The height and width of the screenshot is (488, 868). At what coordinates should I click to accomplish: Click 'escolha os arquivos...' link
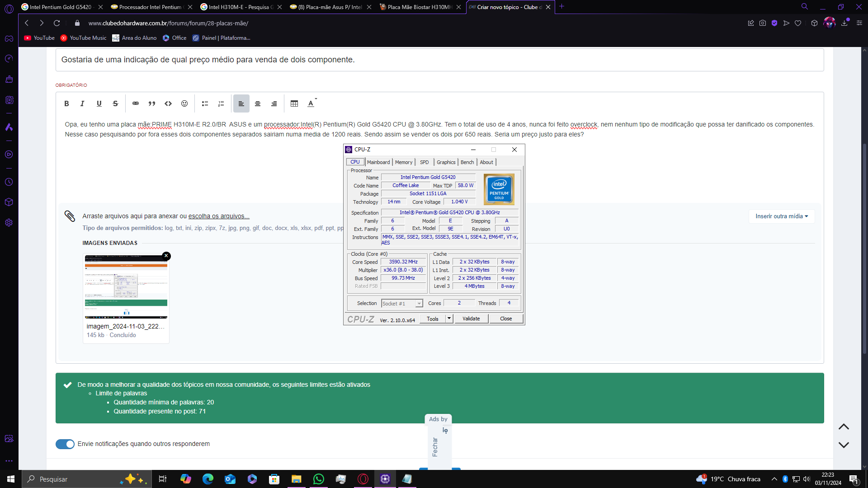point(219,216)
